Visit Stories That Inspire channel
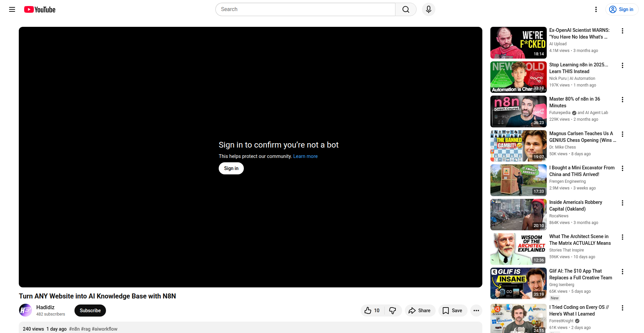The width and height of the screenshot is (644, 333). pos(567,250)
